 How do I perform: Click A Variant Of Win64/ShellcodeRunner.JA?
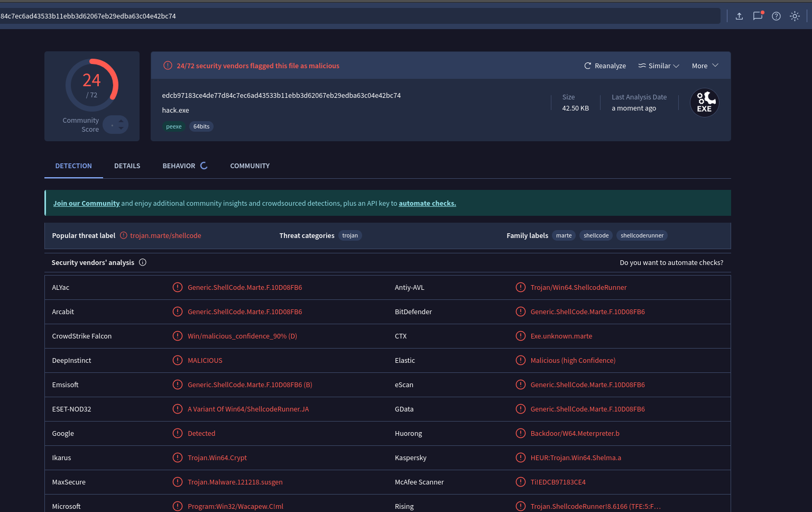[248, 409]
